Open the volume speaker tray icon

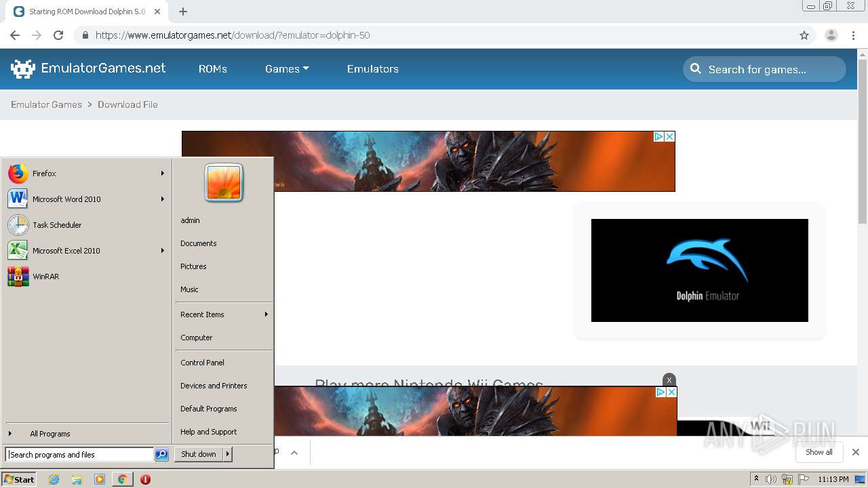771,479
